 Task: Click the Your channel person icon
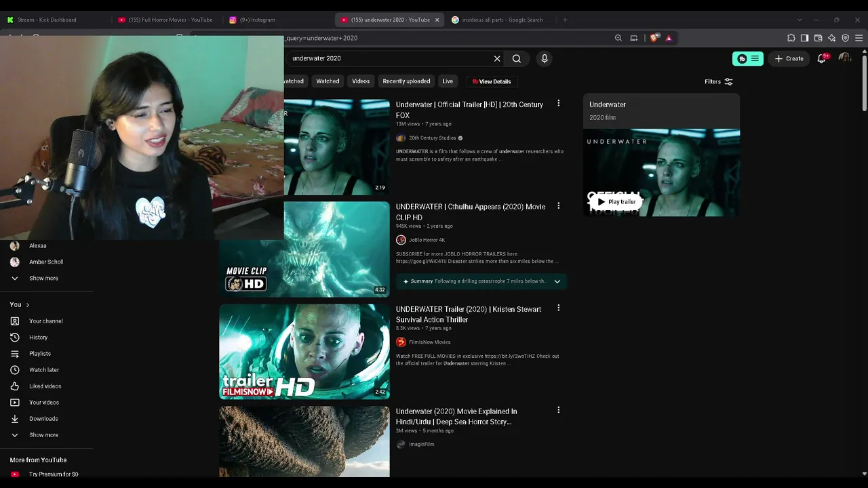click(15, 321)
